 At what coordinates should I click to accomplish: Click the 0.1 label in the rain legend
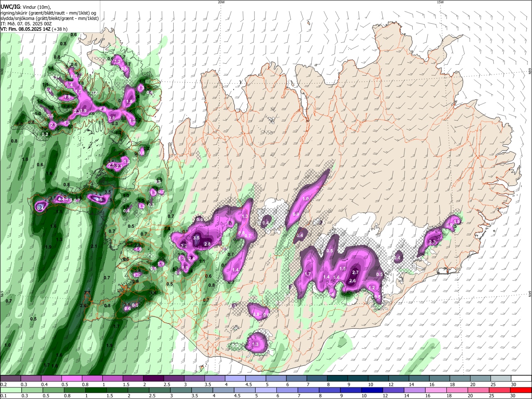pyautogui.click(x=4, y=396)
